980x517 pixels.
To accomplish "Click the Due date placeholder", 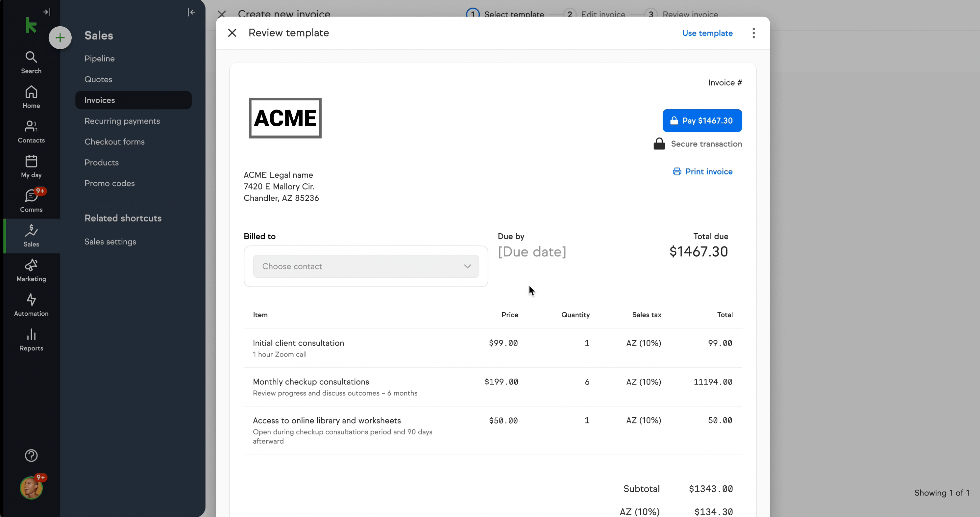I will [532, 252].
